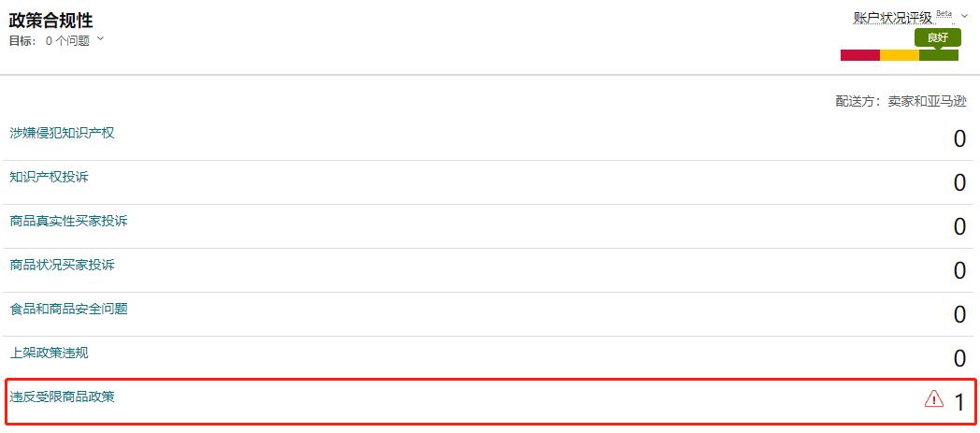Expand the 目标 0 个问题 dropdown chevron

(100, 39)
